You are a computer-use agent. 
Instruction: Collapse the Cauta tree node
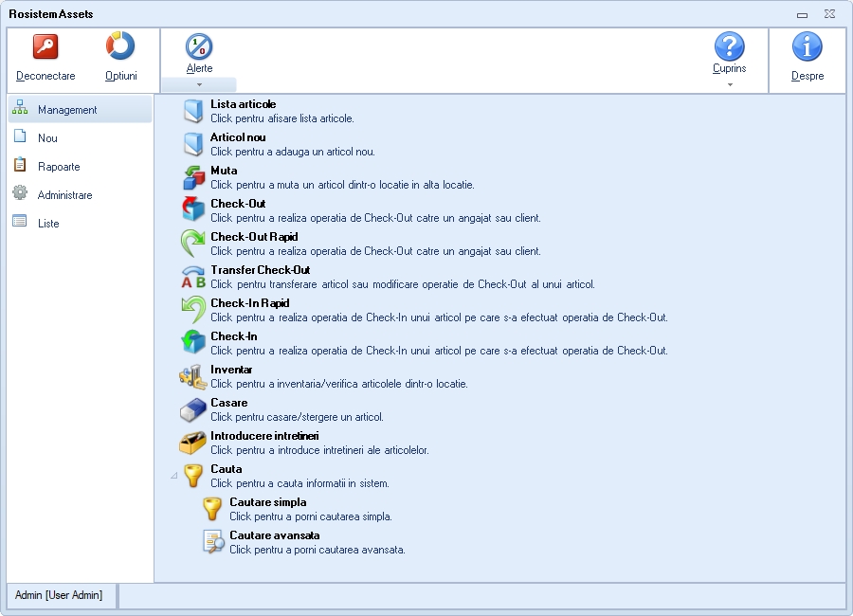tap(173, 475)
